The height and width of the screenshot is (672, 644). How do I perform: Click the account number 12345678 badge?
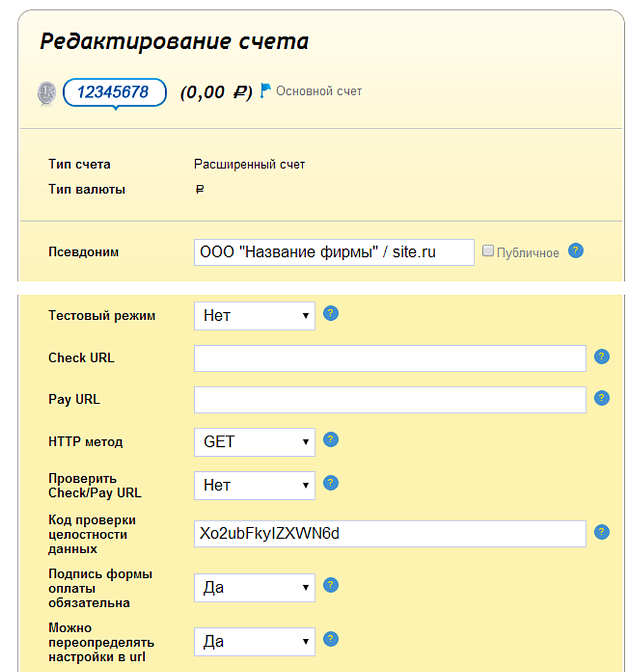(x=114, y=92)
